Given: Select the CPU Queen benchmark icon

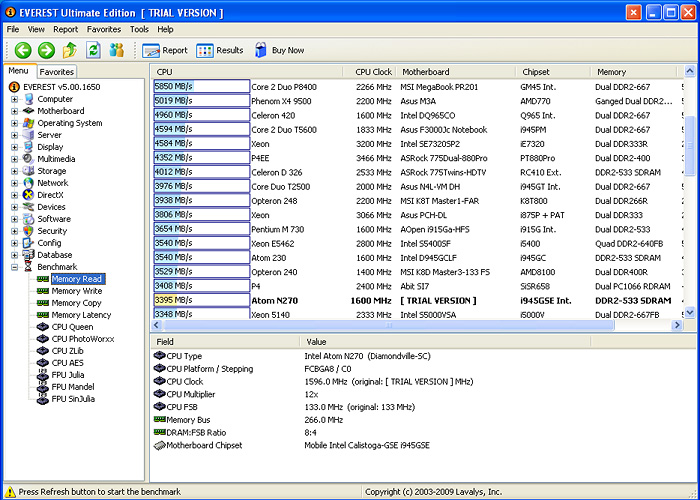Looking at the screenshot, I should (43, 327).
